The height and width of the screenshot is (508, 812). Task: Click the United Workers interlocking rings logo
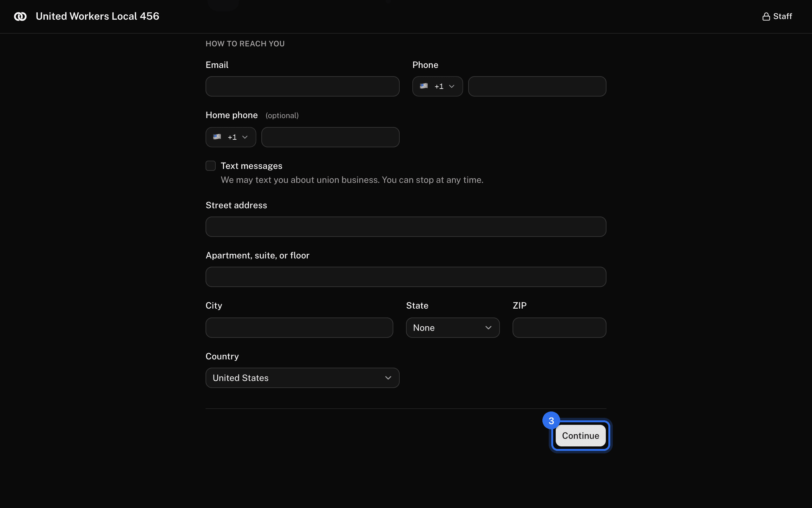click(20, 16)
